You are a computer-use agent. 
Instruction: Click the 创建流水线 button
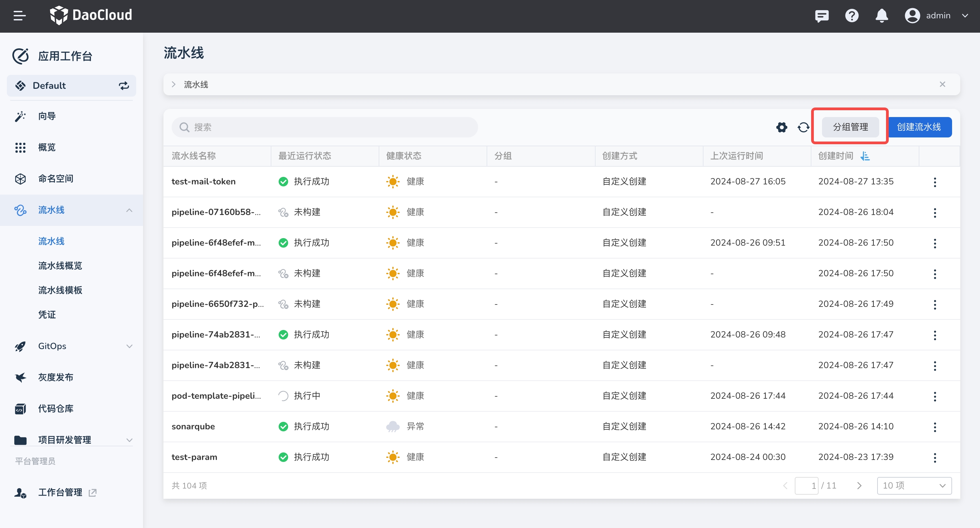(x=919, y=127)
